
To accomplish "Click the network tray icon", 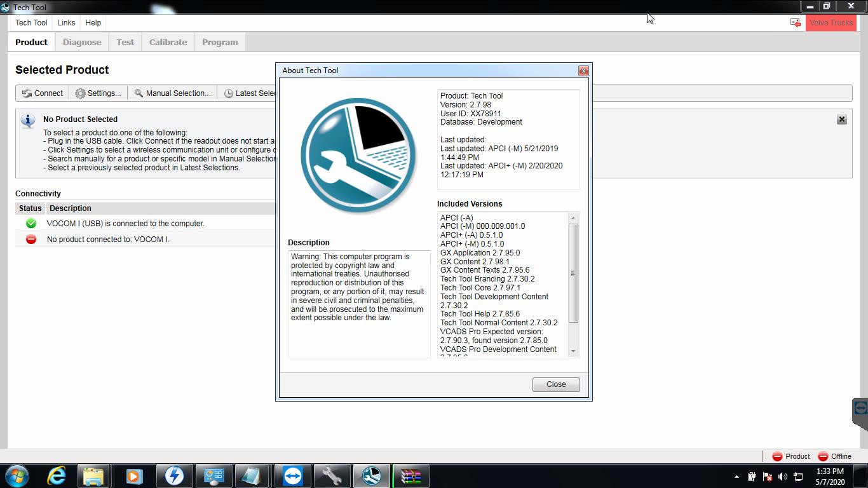I will click(x=797, y=477).
